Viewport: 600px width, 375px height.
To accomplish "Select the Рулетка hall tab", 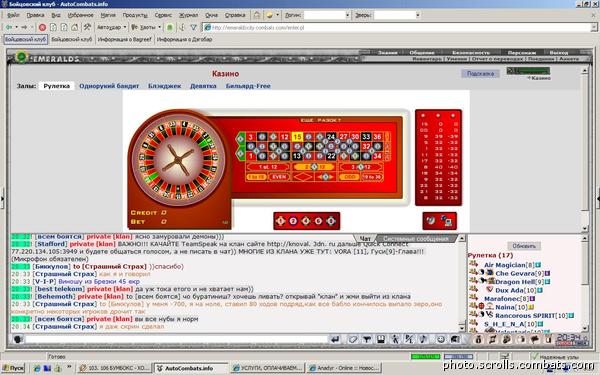I will [x=57, y=86].
